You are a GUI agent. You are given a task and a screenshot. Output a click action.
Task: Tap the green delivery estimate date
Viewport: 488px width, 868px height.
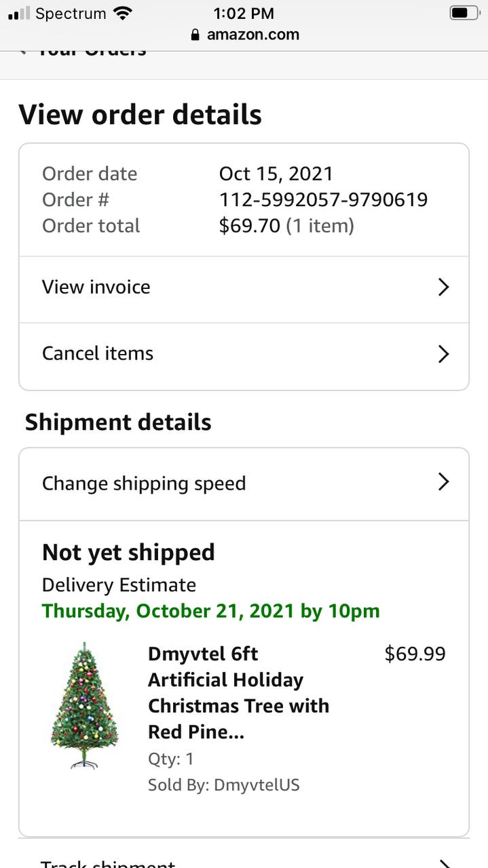(210, 611)
